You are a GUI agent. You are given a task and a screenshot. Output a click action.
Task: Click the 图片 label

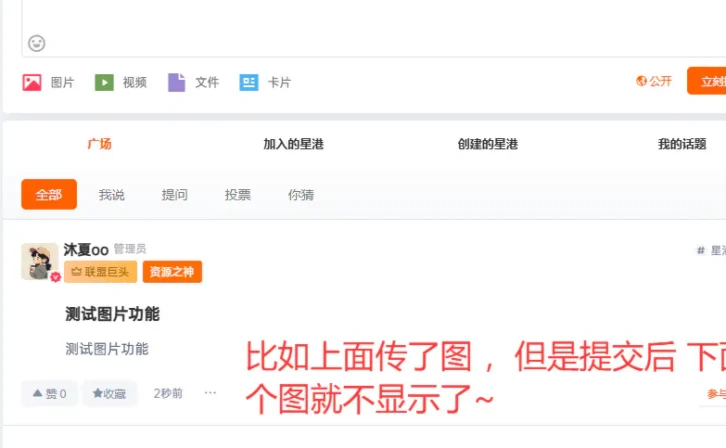[63, 82]
